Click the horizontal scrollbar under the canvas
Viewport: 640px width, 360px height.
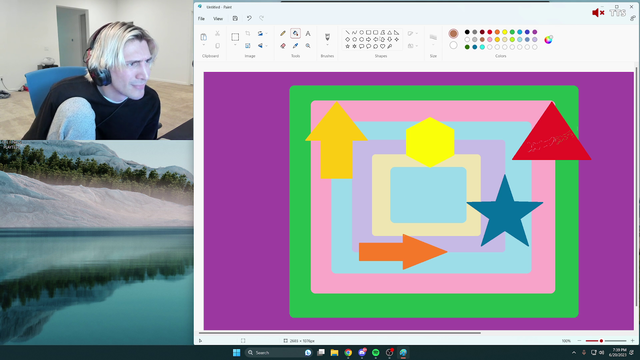pos(340,333)
